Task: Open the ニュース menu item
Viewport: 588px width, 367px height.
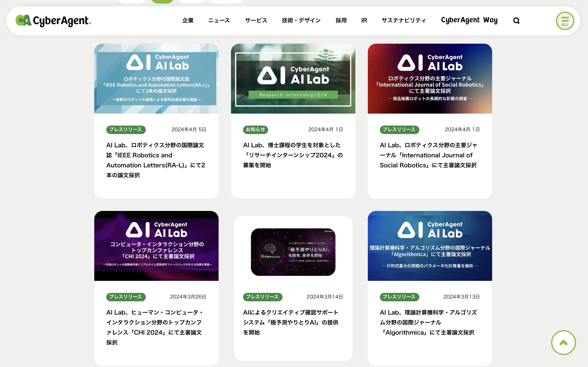Action: click(219, 20)
